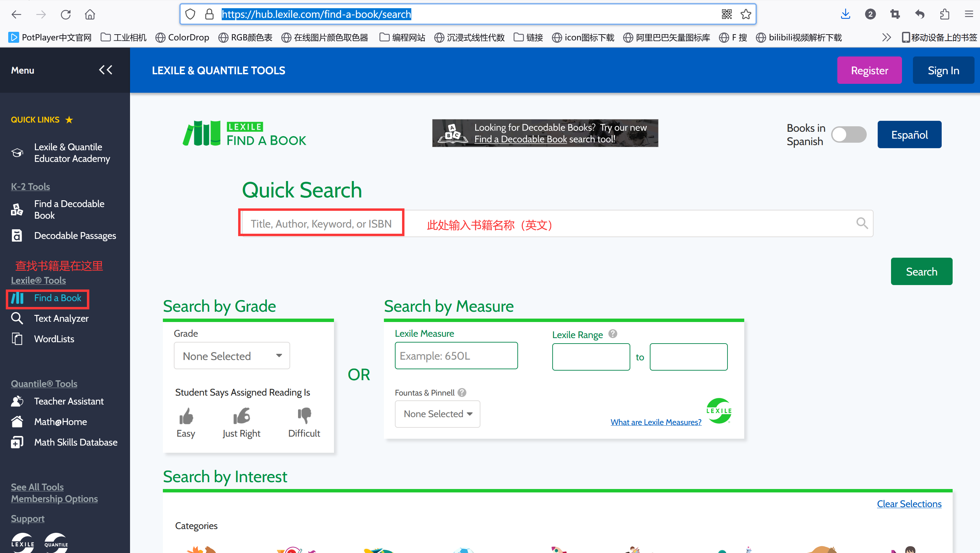Open the Grade None Selected dropdown
Screen dimensions: 980x553
pos(232,356)
